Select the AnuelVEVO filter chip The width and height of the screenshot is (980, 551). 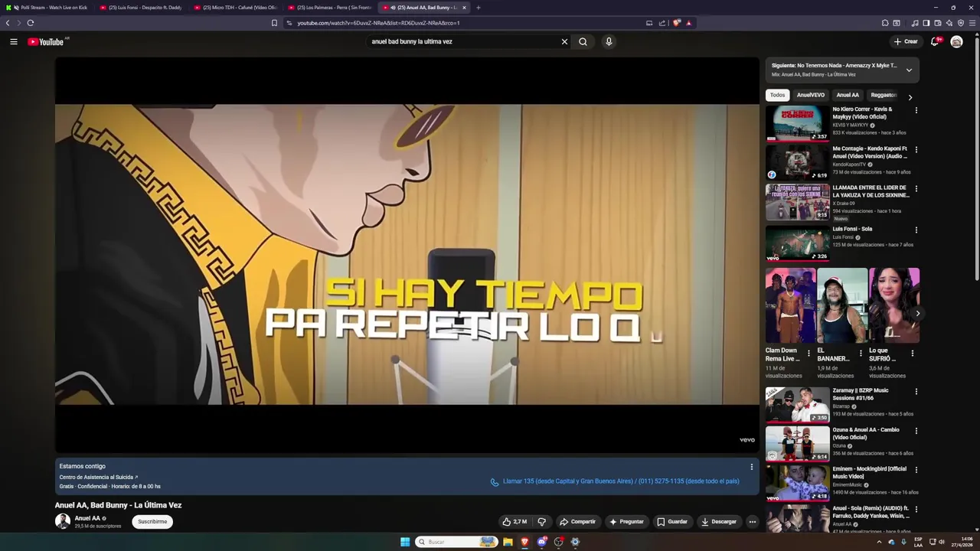[810, 95]
